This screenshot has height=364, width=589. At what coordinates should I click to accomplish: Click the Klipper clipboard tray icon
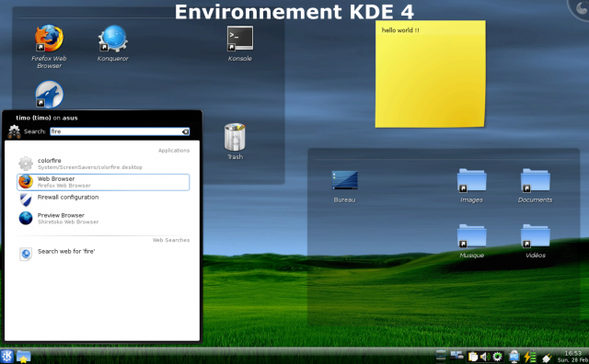[473, 357]
